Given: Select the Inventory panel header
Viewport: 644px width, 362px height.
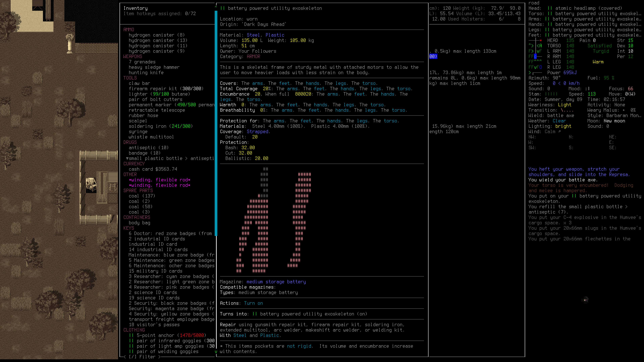Looking at the screenshot, I should (x=135, y=8).
